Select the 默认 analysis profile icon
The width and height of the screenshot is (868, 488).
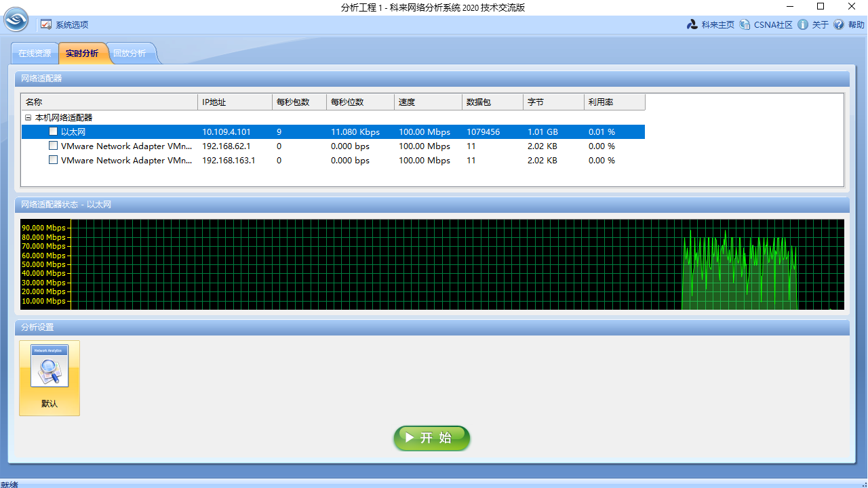[x=50, y=378]
